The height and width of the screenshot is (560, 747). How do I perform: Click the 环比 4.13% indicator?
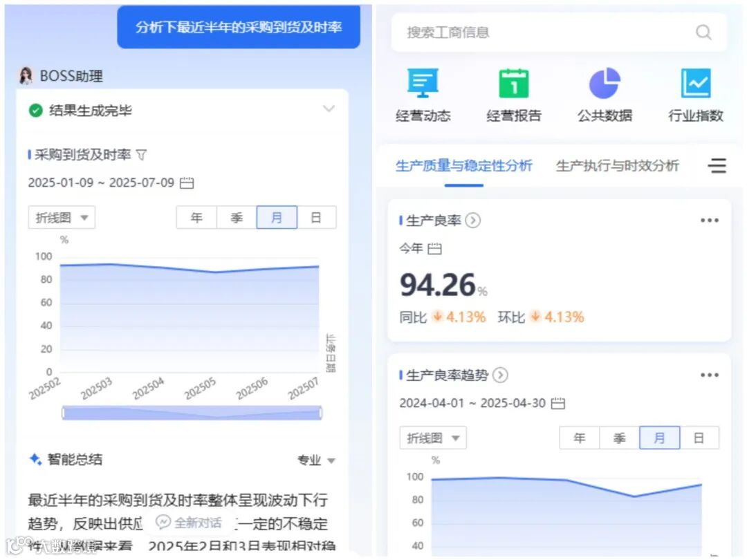[x=541, y=317]
